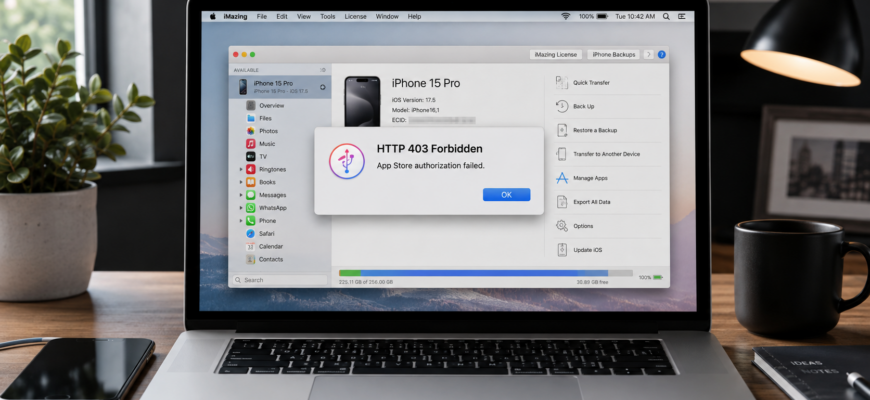Toggle the sidebar view icon beside AVAILABLE
This screenshot has height=400, width=870.
(x=322, y=70)
